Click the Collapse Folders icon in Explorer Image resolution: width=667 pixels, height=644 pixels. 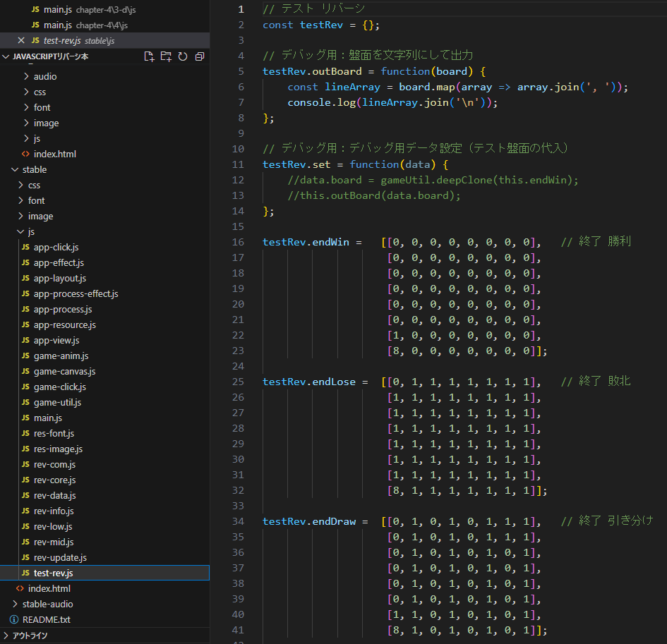(x=200, y=56)
